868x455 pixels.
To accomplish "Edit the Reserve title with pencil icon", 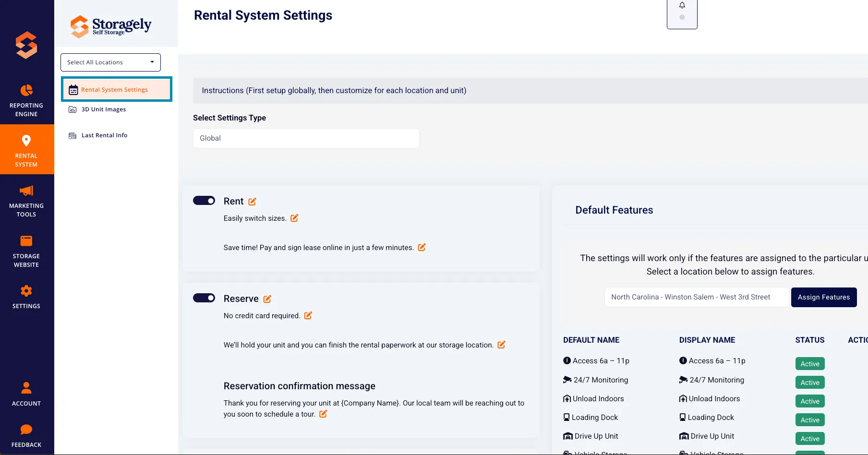I will point(267,299).
